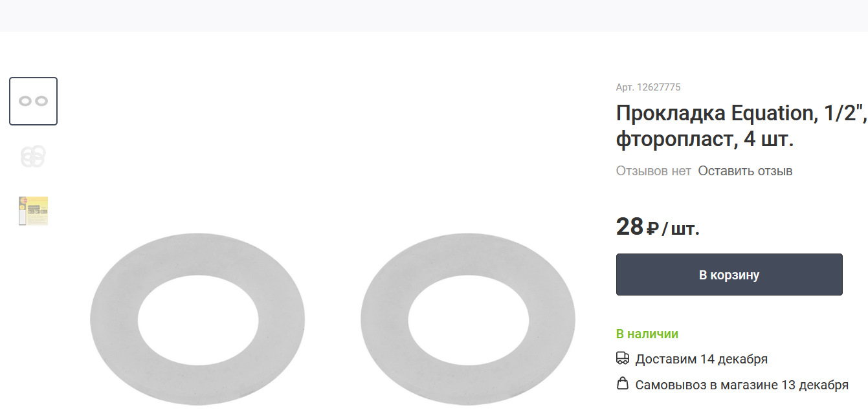Click the "Отзывов нет" reviews label
The height and width of the screenshot is (410, 868).
click(x=653, y=171)
